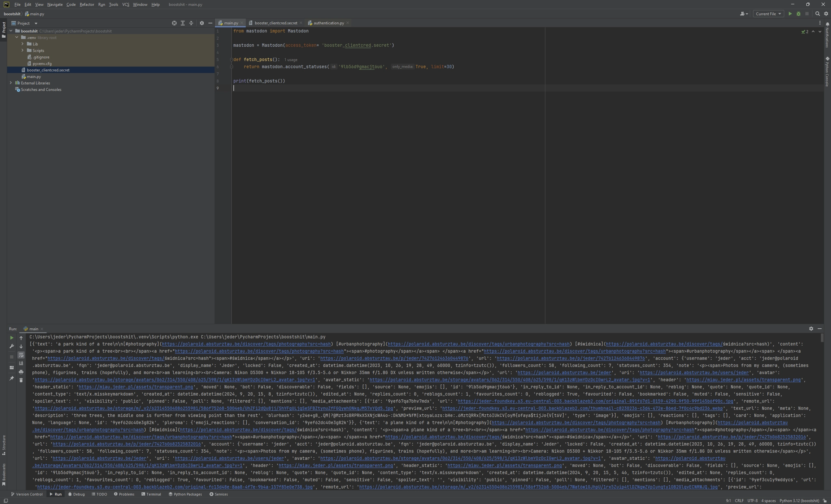Expand the Lib folder in project tree
831x504 pixels.
(23, 44)
